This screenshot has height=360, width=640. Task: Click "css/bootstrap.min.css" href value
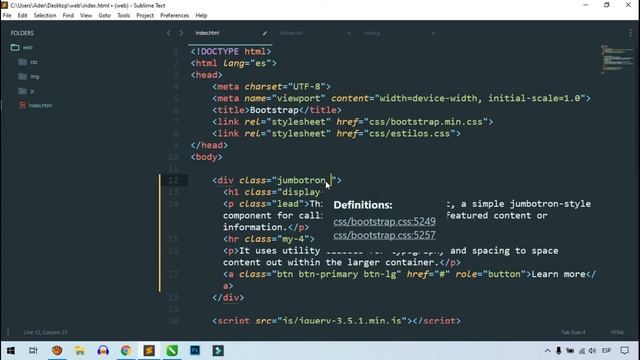click(x=426, y=122)
